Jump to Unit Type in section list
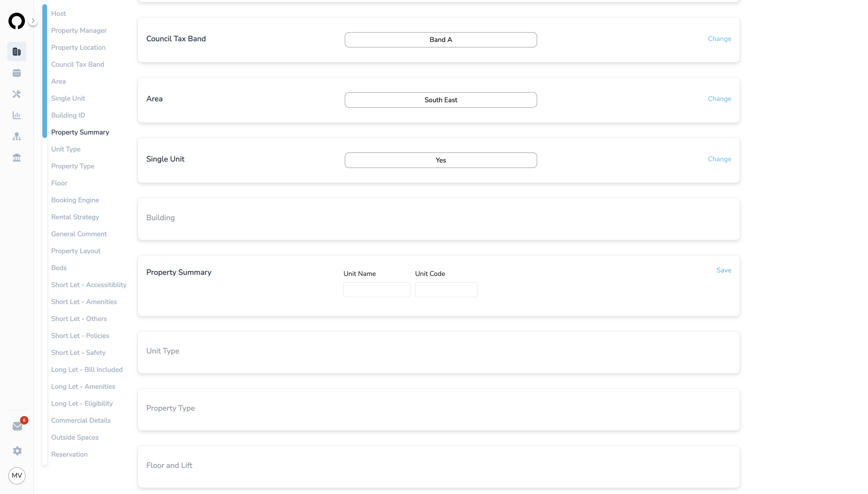 click(x=66, y=149)
